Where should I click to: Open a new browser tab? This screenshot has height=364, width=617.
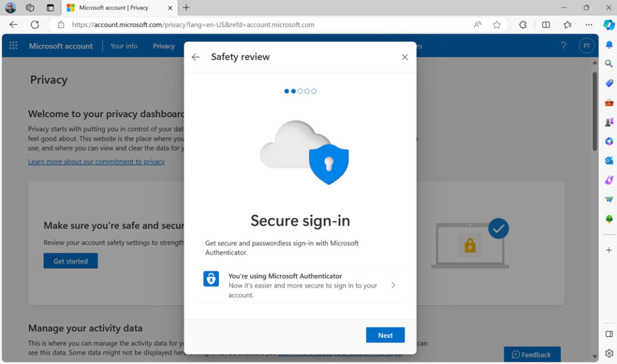click(186, 8)
